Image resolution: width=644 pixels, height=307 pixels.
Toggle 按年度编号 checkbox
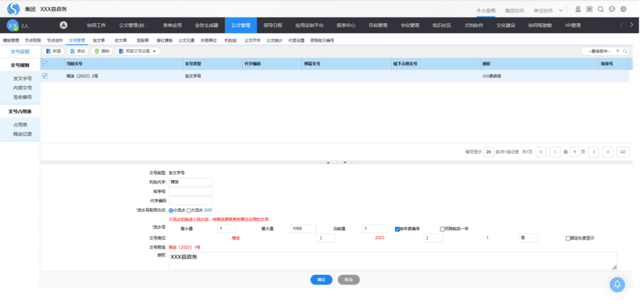tap(397, 229)
